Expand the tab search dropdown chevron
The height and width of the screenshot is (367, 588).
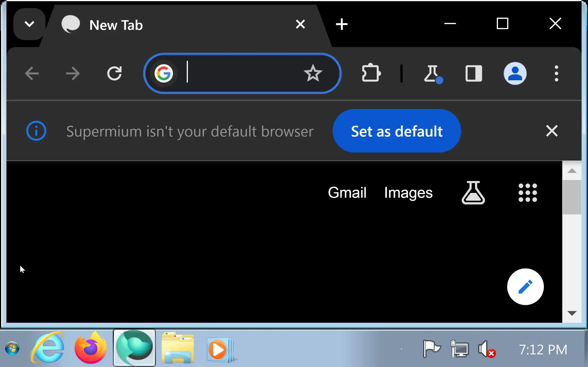point(29,24)
